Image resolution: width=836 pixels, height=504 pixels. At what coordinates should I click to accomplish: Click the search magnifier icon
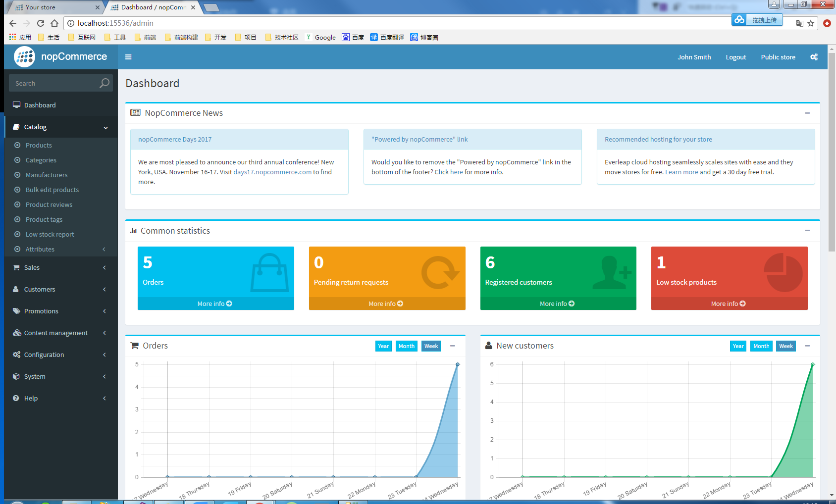click(x=104, y=83)
